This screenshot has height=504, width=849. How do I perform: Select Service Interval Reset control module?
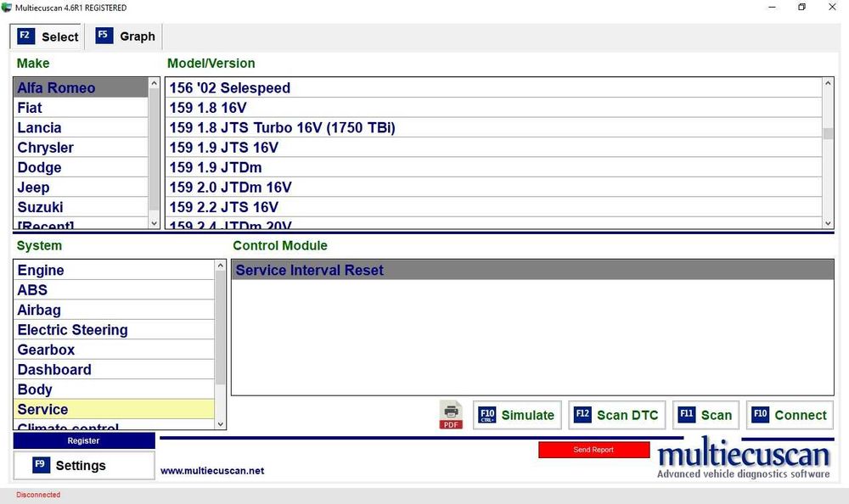coord(533,270)
